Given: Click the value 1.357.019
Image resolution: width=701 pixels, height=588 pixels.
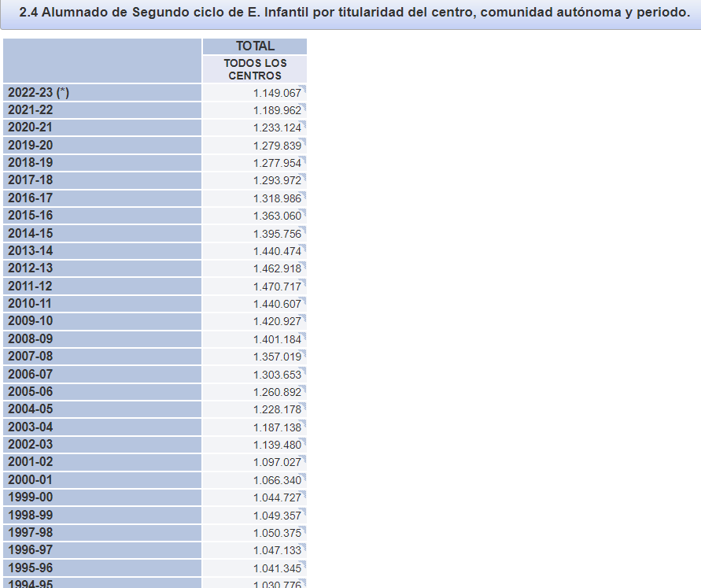Looking at the screenshot, I should click(278, 357).
